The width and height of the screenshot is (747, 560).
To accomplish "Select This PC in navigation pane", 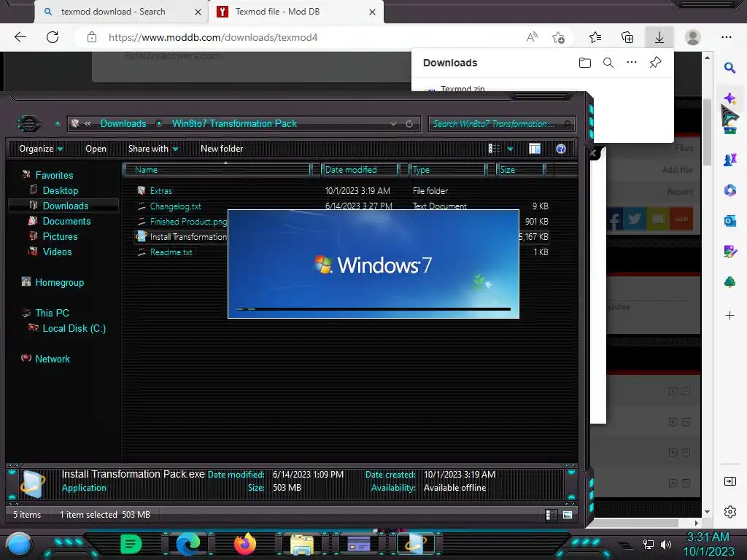I will click(x=52, y=313).
